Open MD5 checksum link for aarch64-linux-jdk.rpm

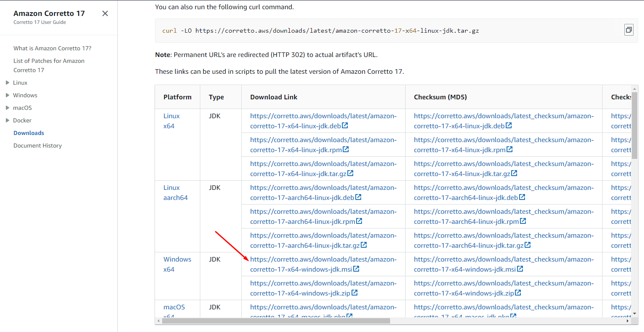504,216
